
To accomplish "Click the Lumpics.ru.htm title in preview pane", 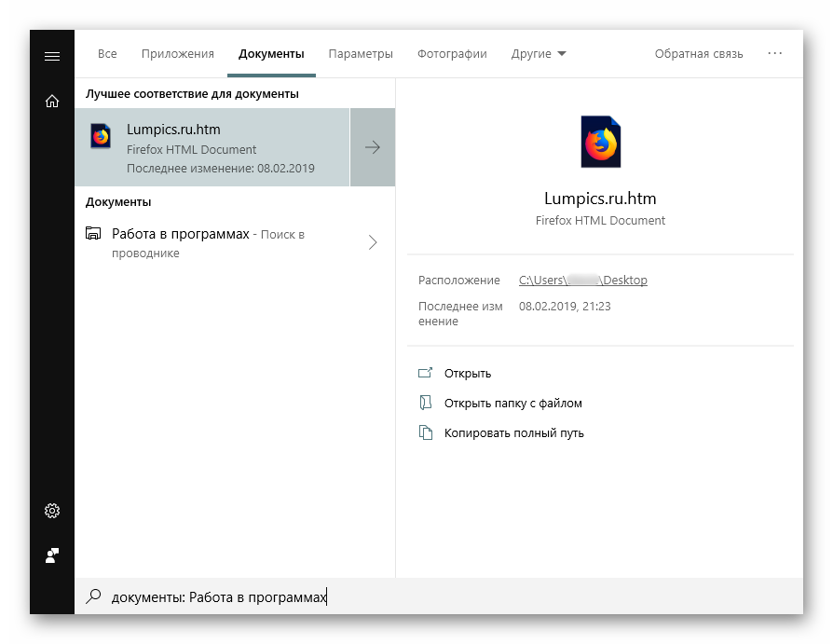I will [600, 199].
